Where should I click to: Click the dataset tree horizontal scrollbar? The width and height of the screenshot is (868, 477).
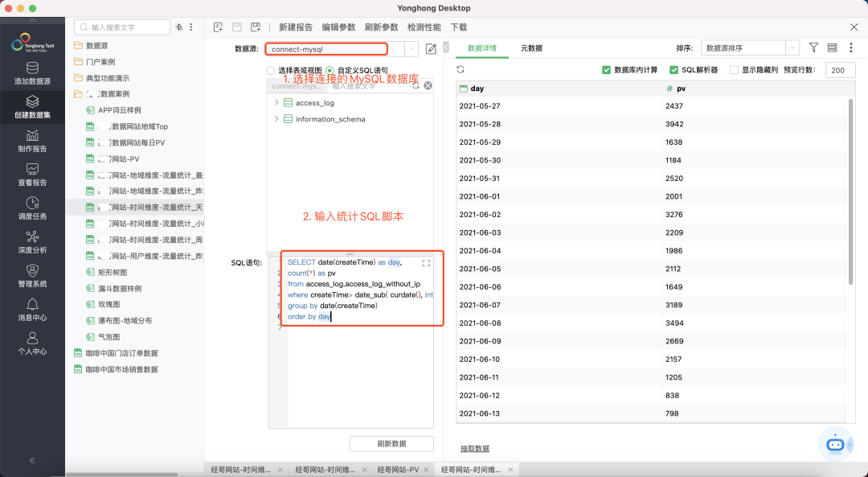[x=122, y=475]
